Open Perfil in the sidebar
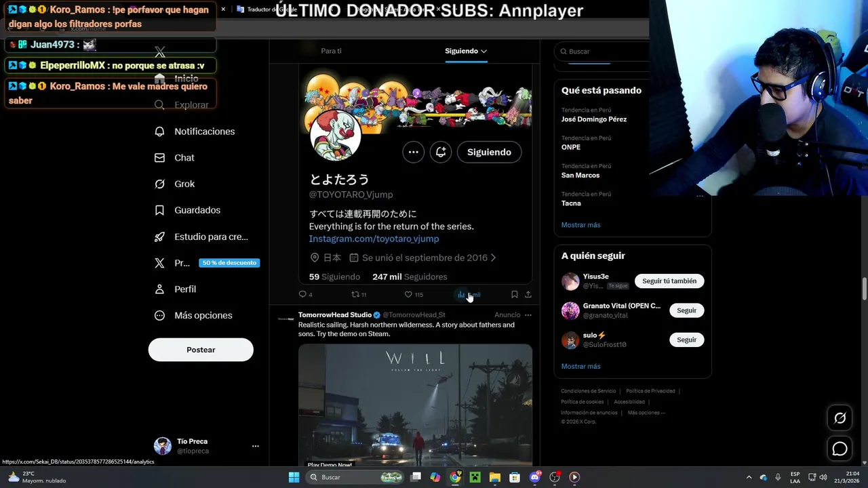The image size is (868, 488). pos(175,289)
